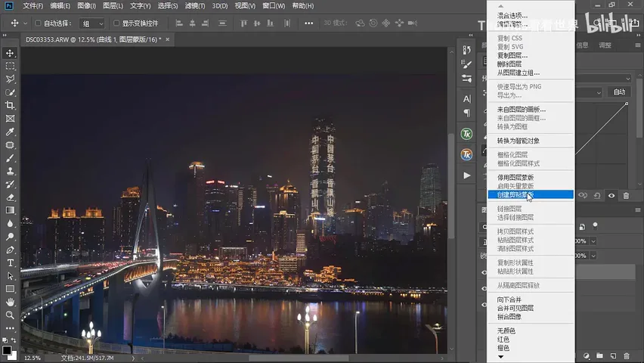This screenshot has height=363, width=644.
Task: Toggle the layer filter switch in Layers panel
Action: pyautogui.click(x=595, y=225)
